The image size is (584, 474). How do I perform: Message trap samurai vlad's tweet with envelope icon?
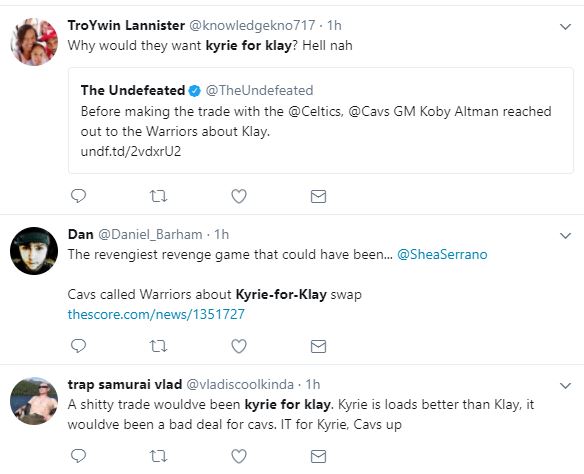(x=318, y=456)
